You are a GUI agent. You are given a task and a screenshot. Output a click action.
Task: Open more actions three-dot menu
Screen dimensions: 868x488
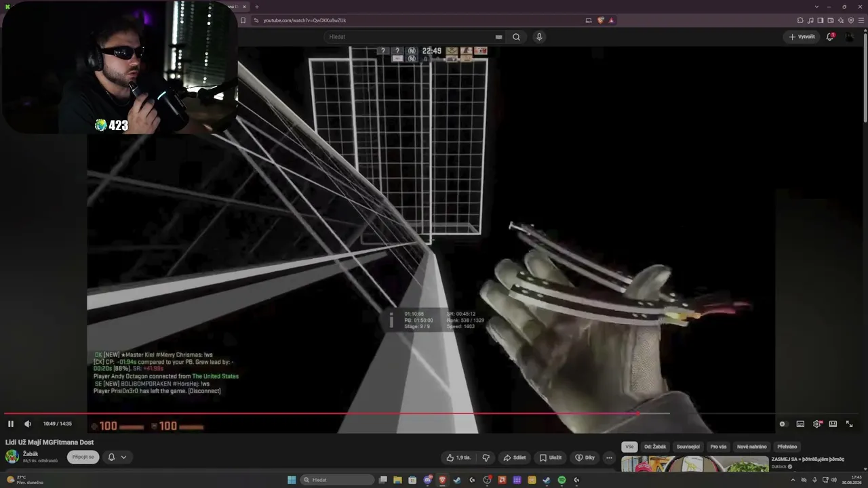609,457
